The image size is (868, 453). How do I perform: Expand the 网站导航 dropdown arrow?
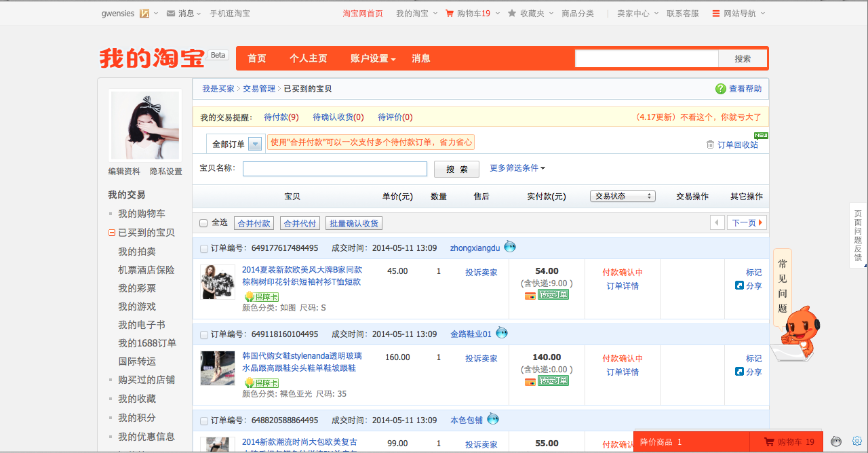pyautogui.click(x=762, y=14)
